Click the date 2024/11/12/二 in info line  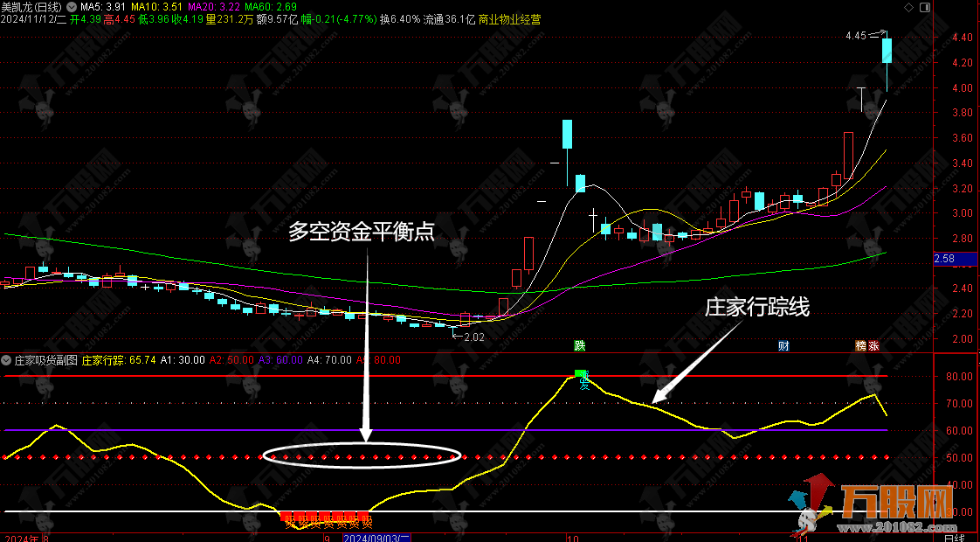(x=34, y=19)
